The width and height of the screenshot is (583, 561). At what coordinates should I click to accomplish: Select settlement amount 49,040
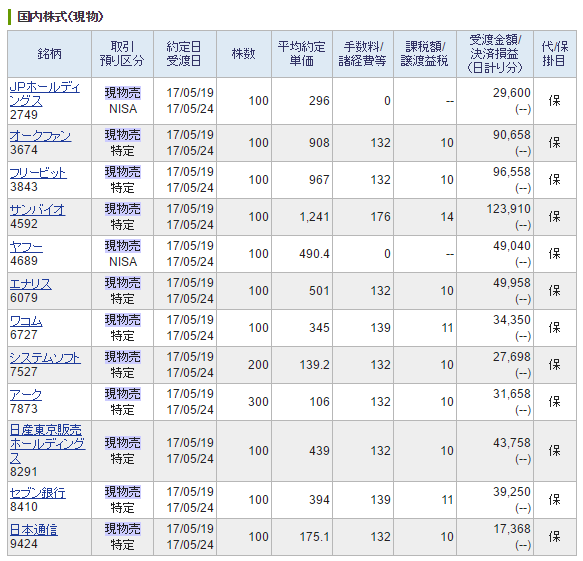pyautogui.click(x=512, y=246)
